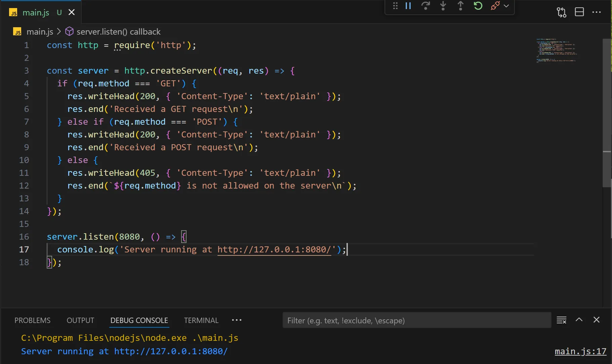612x364 pixels.
Task: Click server.listen() callback in breadcrumb
Action: coord(118,32)
